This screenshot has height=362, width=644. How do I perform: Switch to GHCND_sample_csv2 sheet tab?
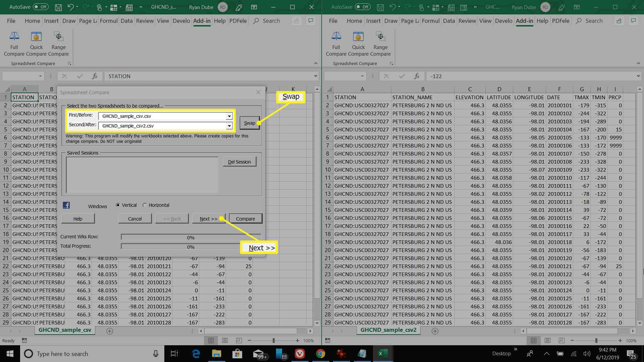coord(388,330)
